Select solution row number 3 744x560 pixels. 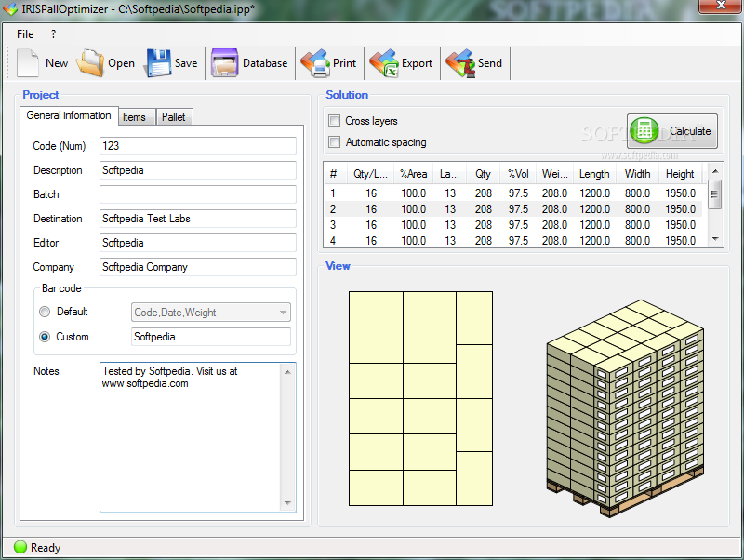coord(515,224)
